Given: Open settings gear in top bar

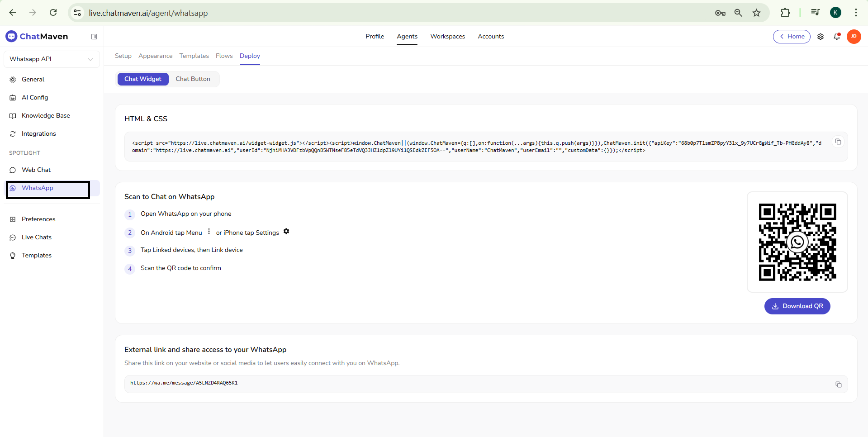Looking at the screenshot, I should (x=821, y=37).
